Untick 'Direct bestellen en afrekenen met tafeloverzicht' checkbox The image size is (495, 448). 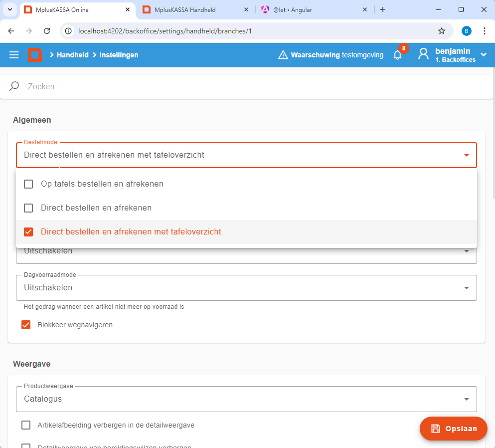tap(28, 232)
